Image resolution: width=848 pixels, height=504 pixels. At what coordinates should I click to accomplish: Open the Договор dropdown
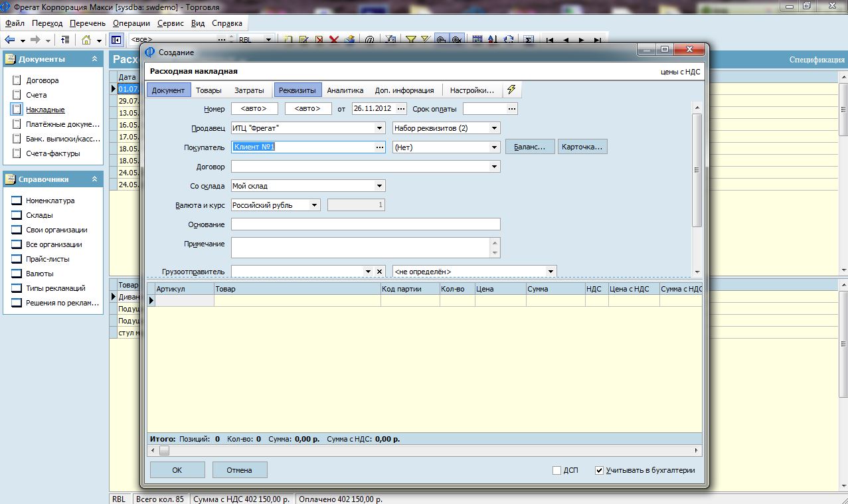[494, 167]
